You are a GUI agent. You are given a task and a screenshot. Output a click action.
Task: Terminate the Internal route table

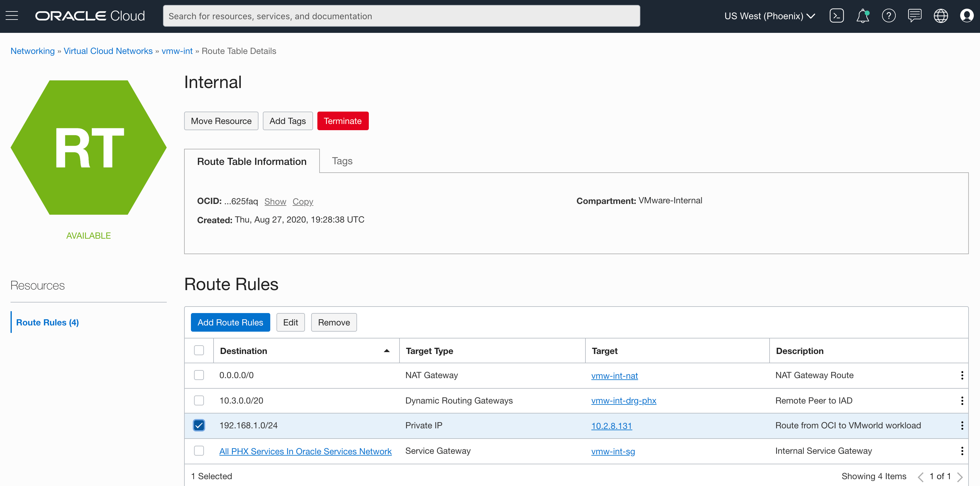[x=342, y=121]
